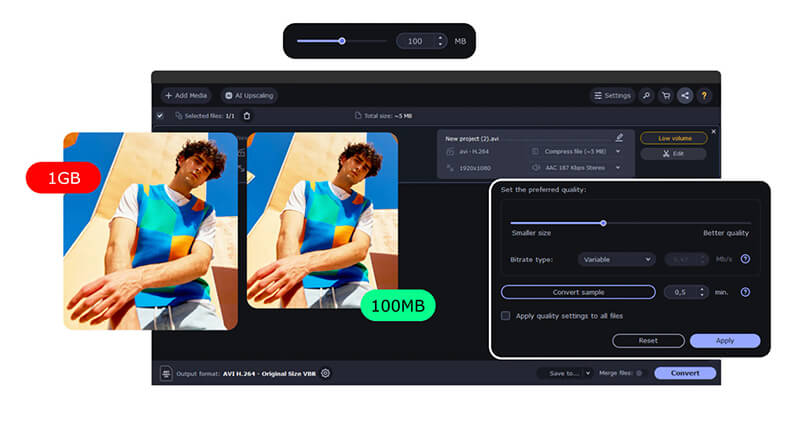
Task: Click the sample duration help icon
Action: pos(745,292)
